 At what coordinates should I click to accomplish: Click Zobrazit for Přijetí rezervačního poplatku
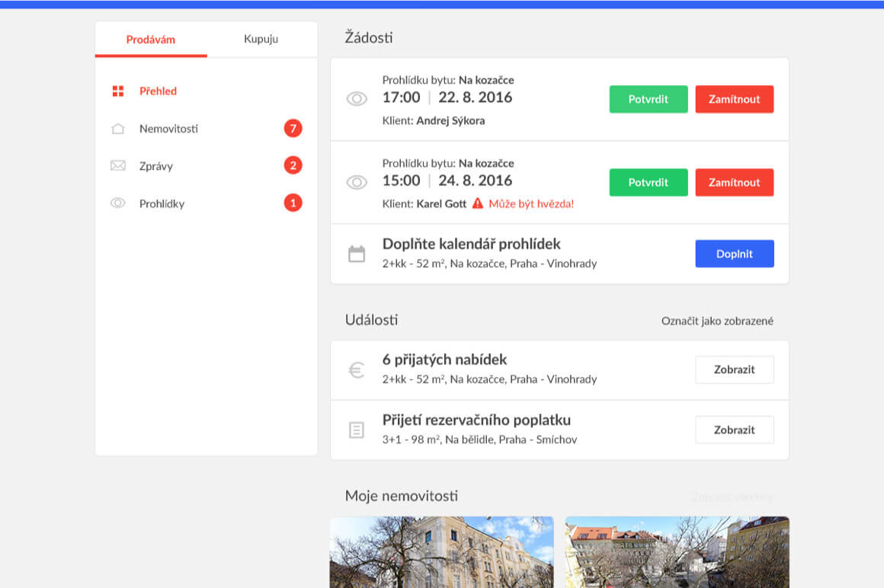tap(734, 430)
